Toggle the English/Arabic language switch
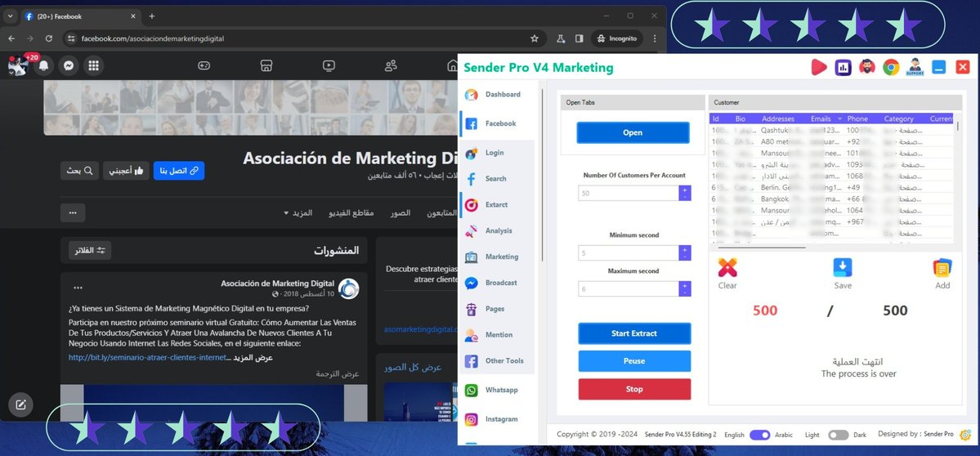Viewport: 980px width, 456px height. (759, 435)
